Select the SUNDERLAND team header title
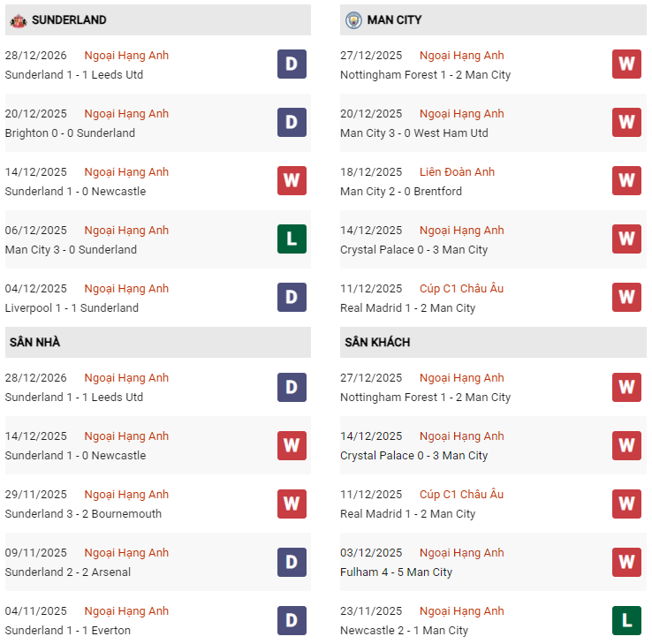This screenshot has width=652, height=644. pyautogui.click(x=69, y=20)
